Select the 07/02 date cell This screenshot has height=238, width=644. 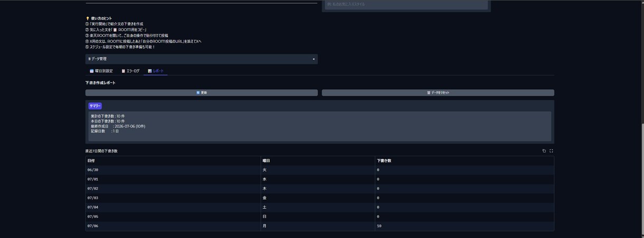tap(173, 188)
